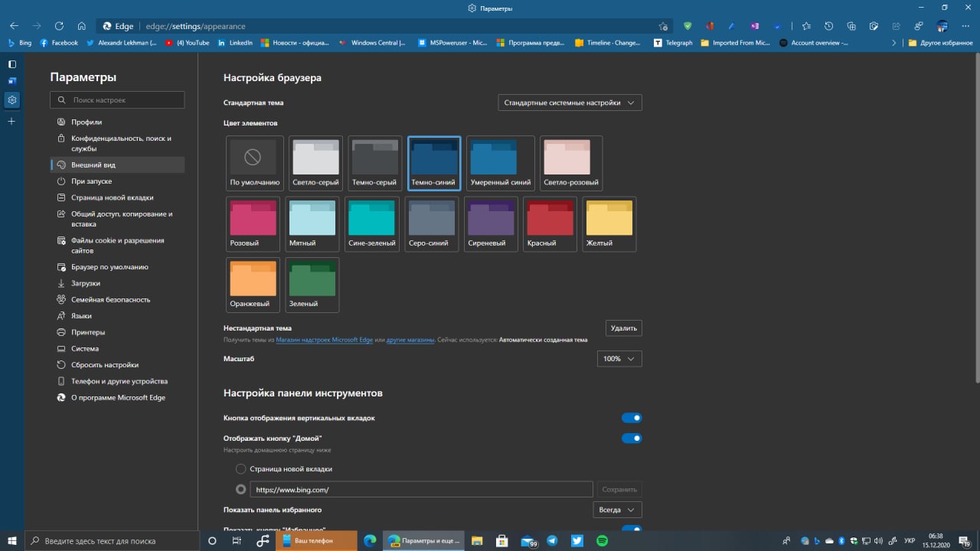Open the browser profile avatar

coord(942,26)
